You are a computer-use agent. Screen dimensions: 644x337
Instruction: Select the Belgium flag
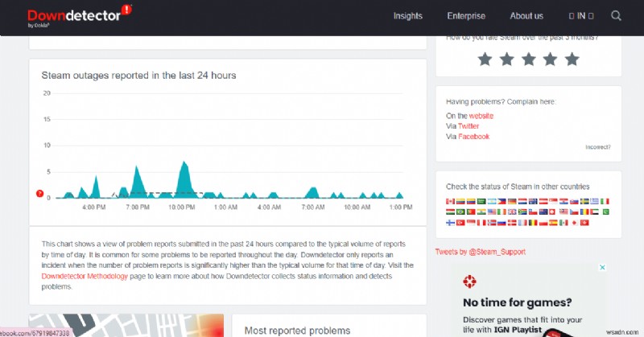pos(533,223)
